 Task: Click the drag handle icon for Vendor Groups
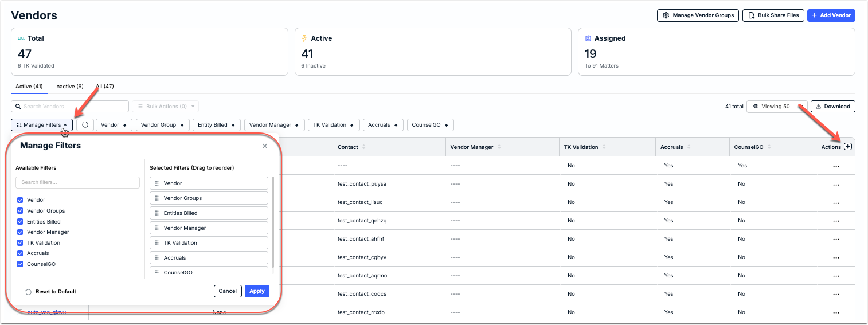(x=157, y=198)
